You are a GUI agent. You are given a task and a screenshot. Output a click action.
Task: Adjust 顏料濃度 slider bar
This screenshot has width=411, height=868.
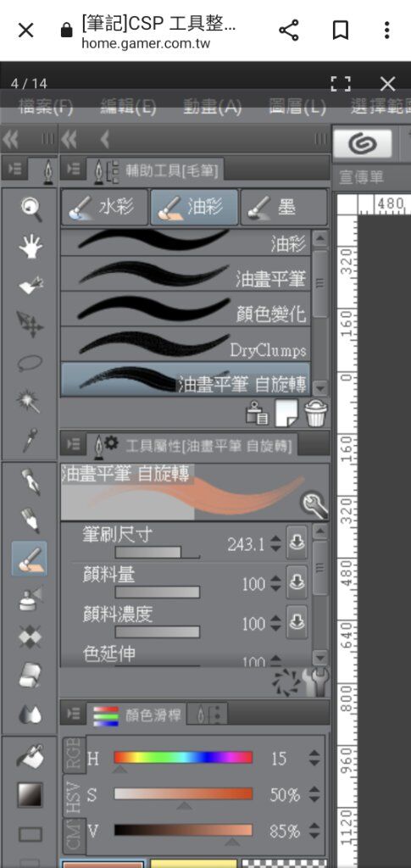pyautogui.click(x=157, y=632)
